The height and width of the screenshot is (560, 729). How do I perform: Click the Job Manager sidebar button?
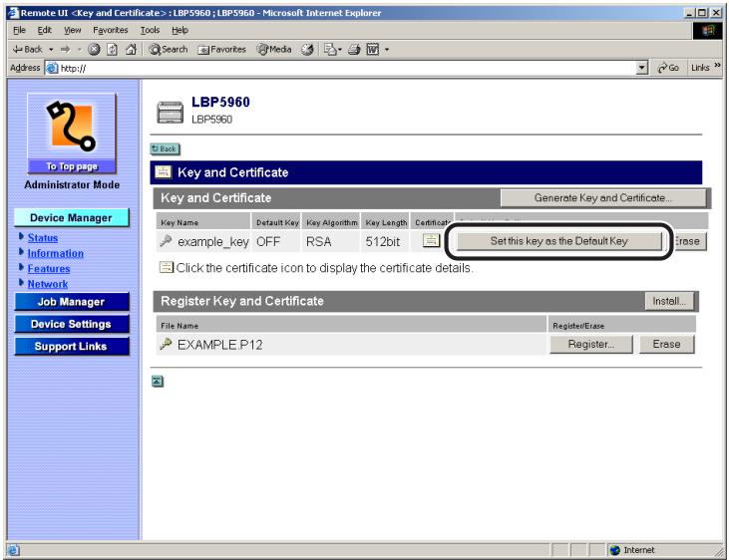tap(72, 302)
